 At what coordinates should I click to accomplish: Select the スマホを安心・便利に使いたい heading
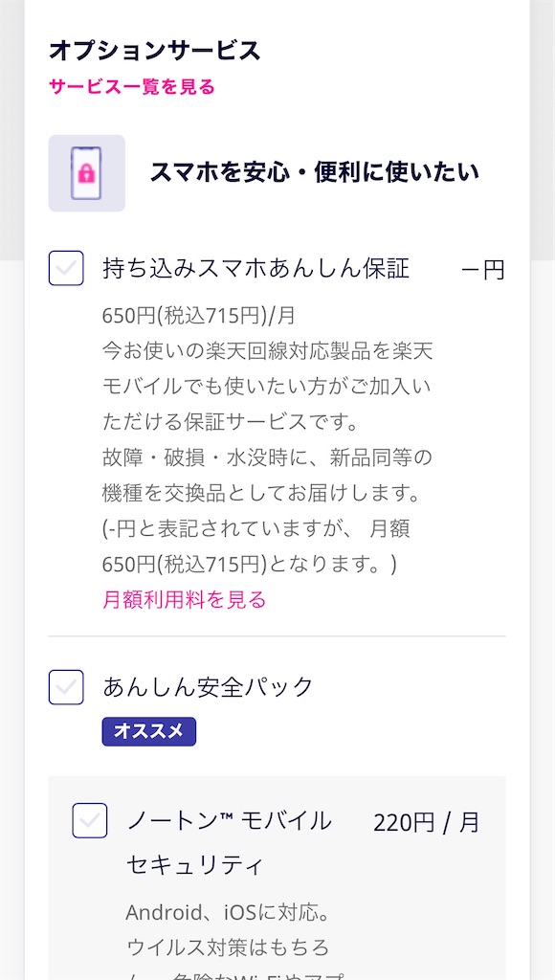click(316, 173)
